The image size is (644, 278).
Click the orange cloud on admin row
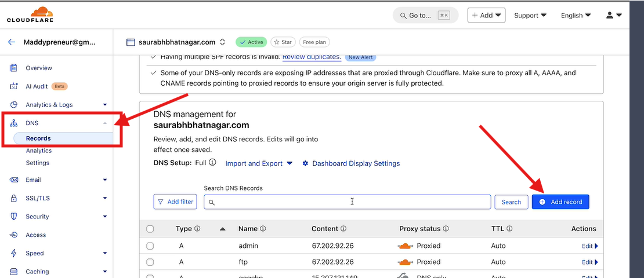(x=406, y=246)
